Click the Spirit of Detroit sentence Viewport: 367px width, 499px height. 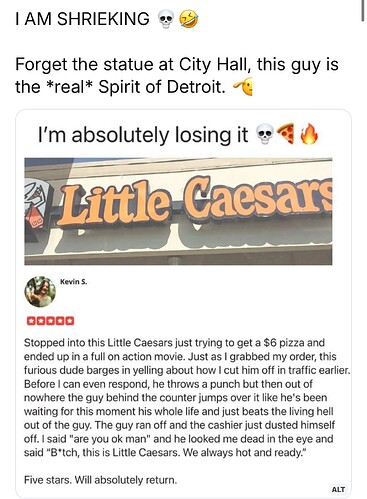[x=177, y=76]
